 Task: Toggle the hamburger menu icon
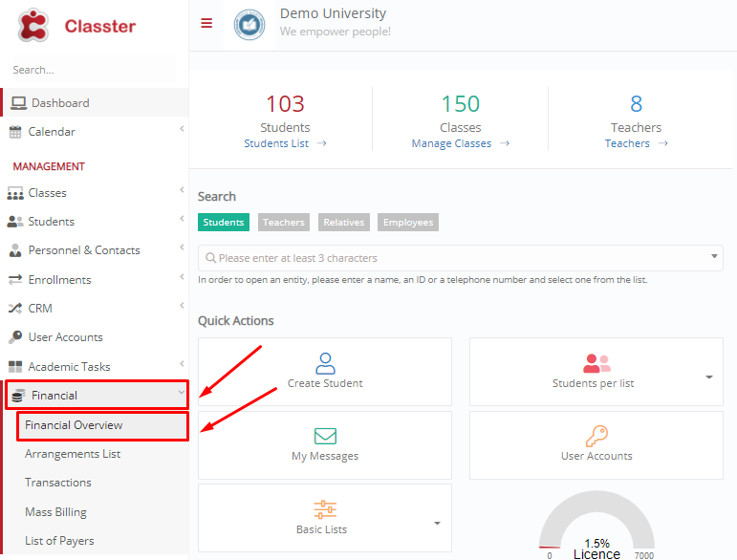[x=206, y=23]
